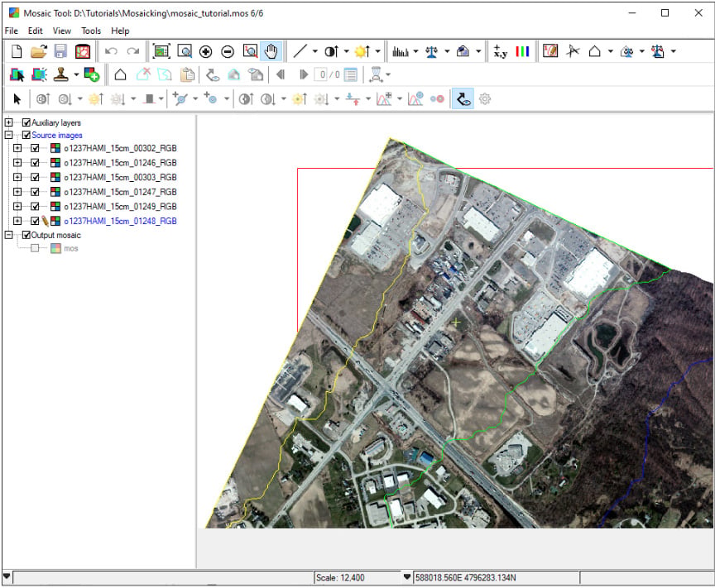Toggle the Auxiliary layers checkbox

click(x=26, y=122)
